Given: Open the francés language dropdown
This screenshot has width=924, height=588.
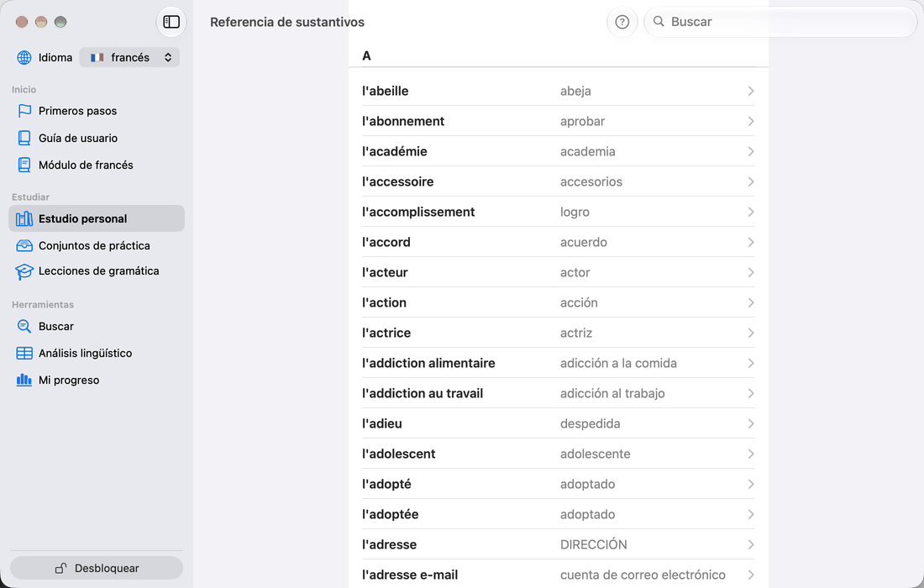Looking at the screenshot, I should click(x=129, y=57).
